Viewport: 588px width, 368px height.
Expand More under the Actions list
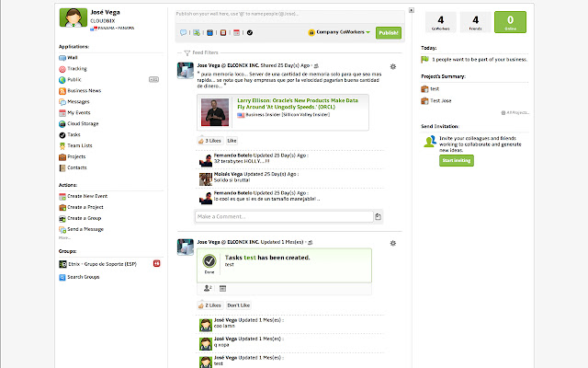click(x=64, y=237)
